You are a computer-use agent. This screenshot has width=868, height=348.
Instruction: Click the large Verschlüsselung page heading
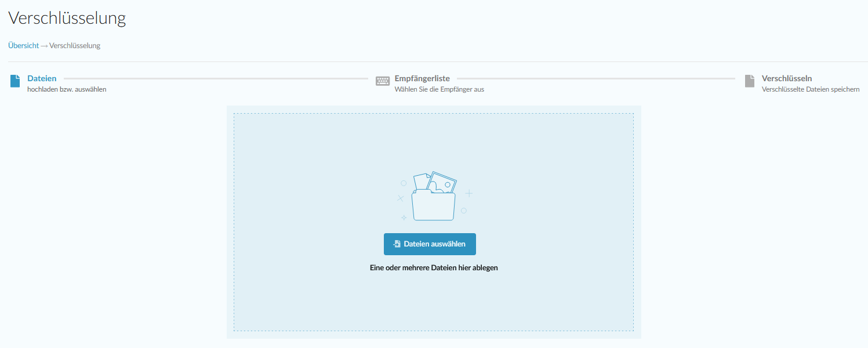[67, 18]
